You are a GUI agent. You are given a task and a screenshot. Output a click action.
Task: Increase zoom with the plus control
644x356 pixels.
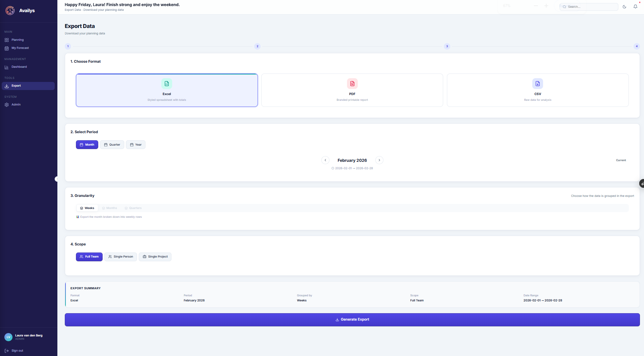point(546,6)
